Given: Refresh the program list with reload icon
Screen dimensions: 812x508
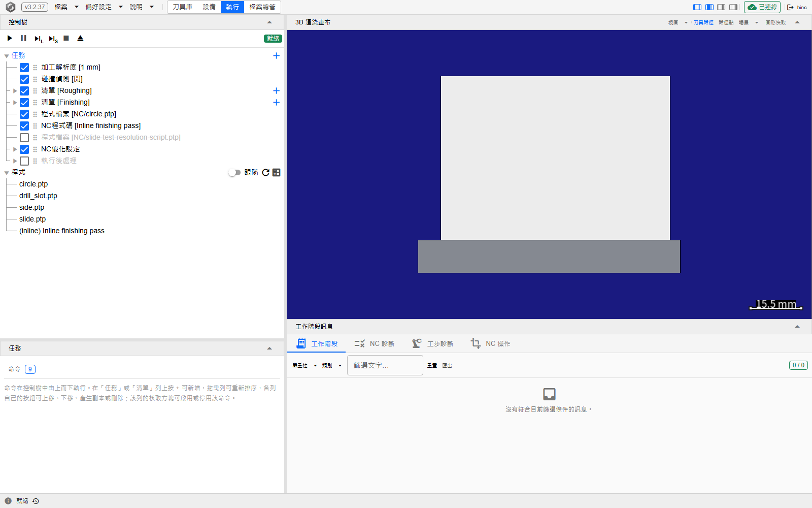Looking at the screenshot, I should click(x=265, y=172).
